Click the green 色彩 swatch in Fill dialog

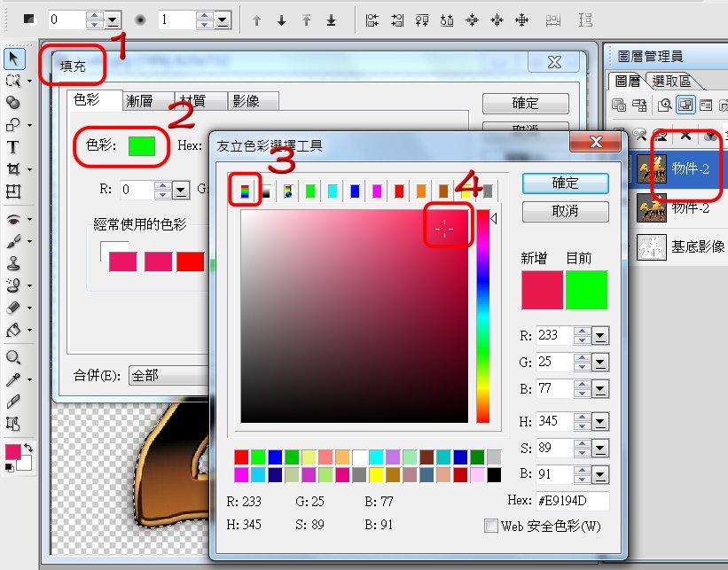coord(142,145)
